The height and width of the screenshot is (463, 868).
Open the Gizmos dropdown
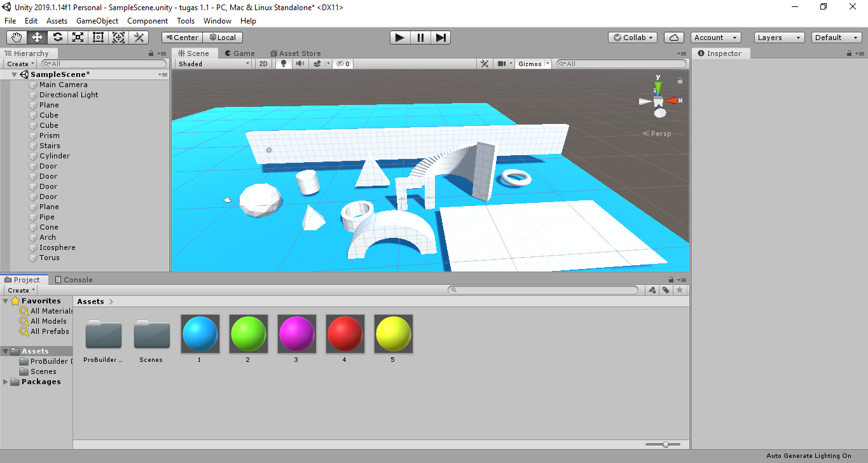click(529, 64)
